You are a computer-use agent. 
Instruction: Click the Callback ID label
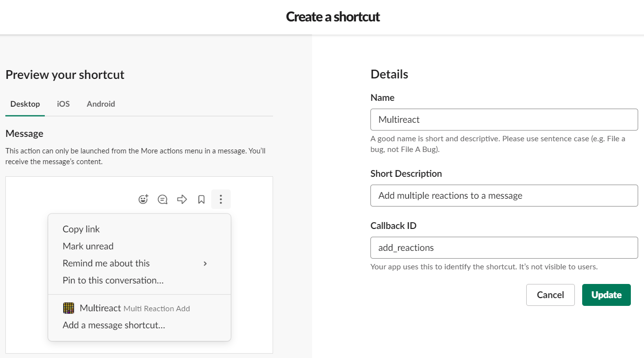pos(393,226)
